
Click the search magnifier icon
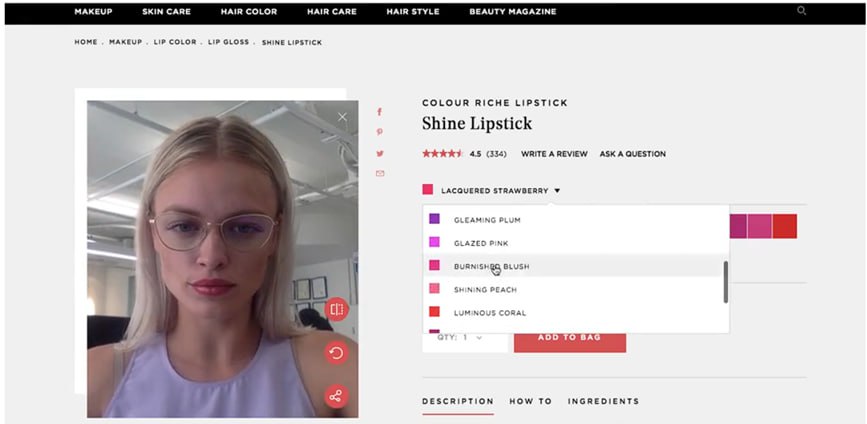[x=801, y=11]
